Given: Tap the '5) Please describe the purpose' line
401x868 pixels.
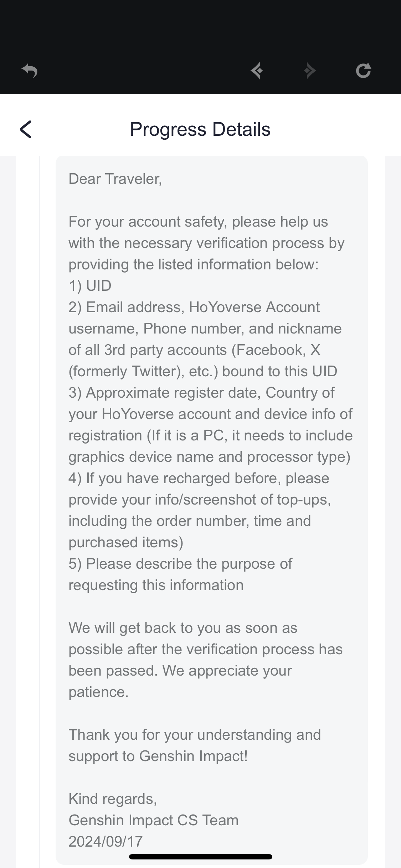Looking at the screenshot, I should pyautogui.click(x=180, y=564).
